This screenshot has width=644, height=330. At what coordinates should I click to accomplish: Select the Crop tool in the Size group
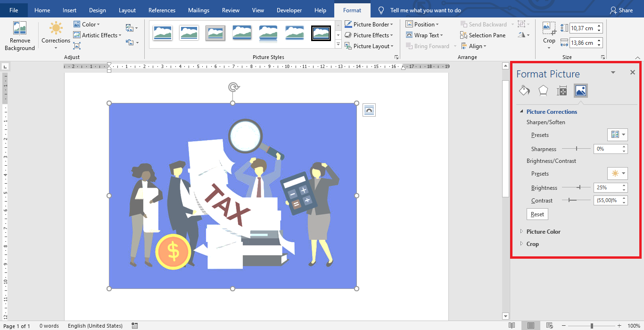[549, 33]
